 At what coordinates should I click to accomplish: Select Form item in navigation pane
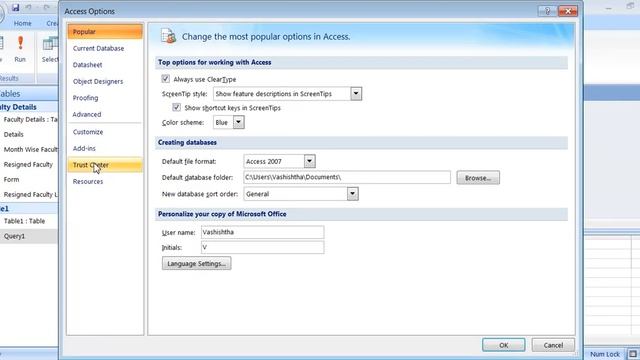(11, 180)
